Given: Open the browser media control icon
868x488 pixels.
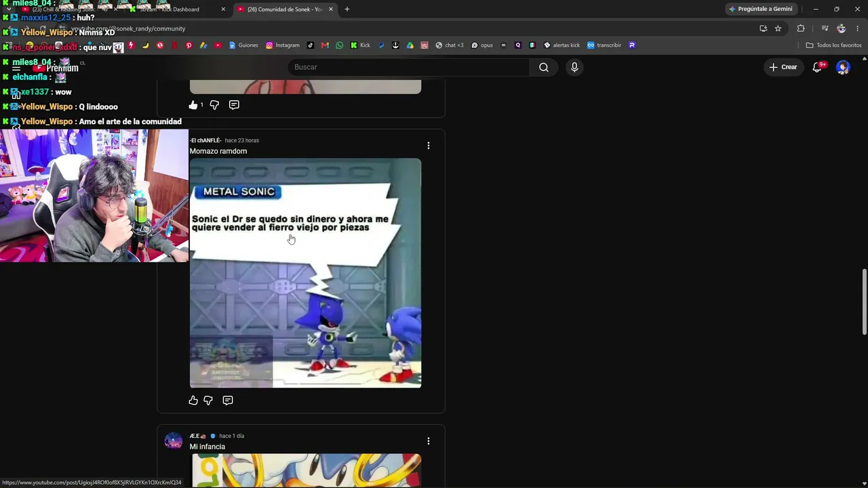Looking at the screenshot, I should click(x=825, y=28).
